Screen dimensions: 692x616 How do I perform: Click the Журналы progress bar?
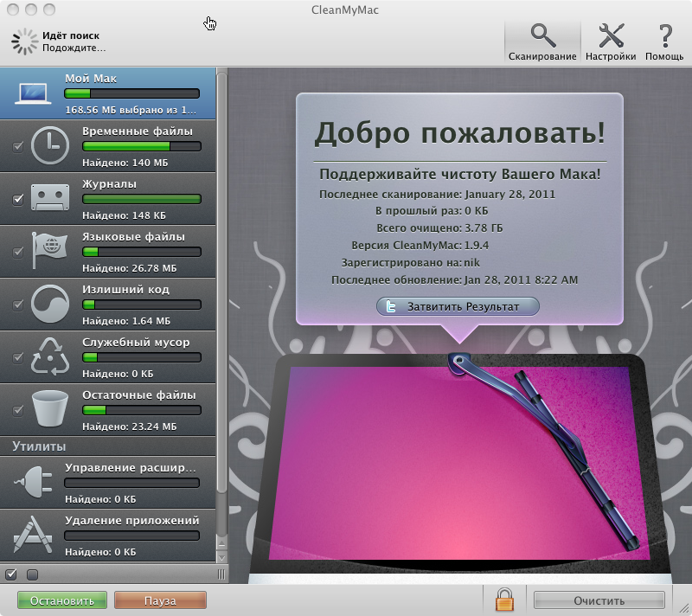coord(142,199)
